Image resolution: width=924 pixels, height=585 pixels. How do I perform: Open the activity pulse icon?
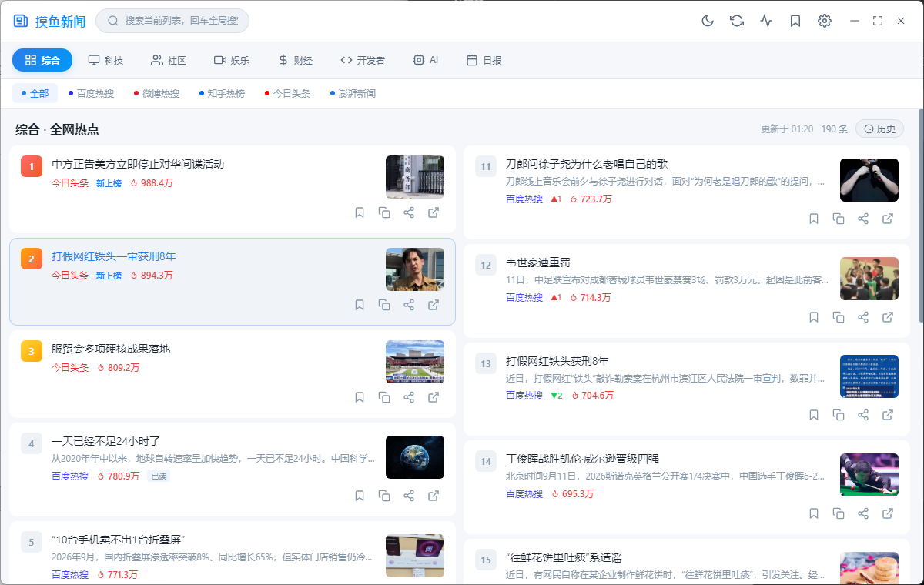coord(766,21)
